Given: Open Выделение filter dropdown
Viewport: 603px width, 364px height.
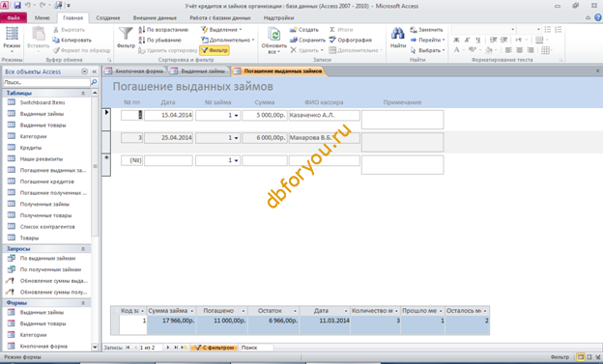Looking at the screenshot, I should coord(221,30).
